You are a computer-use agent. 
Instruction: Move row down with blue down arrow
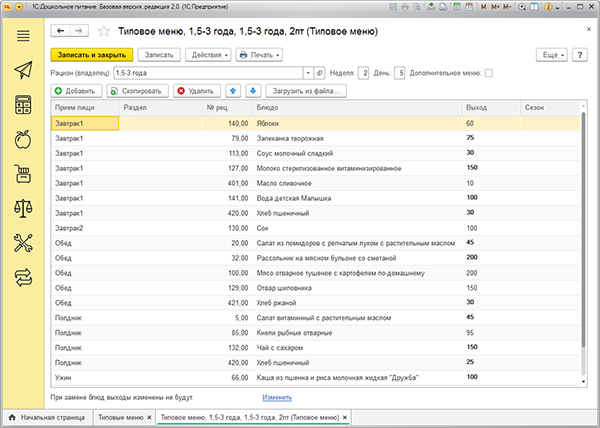253,91
